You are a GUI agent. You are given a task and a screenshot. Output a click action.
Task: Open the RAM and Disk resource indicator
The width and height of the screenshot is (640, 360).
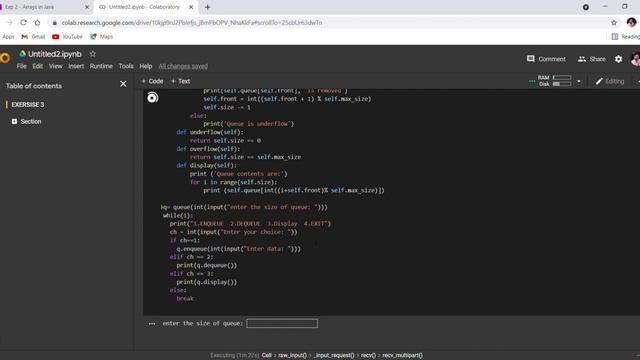pyautogui.click(x=554, y=81)
